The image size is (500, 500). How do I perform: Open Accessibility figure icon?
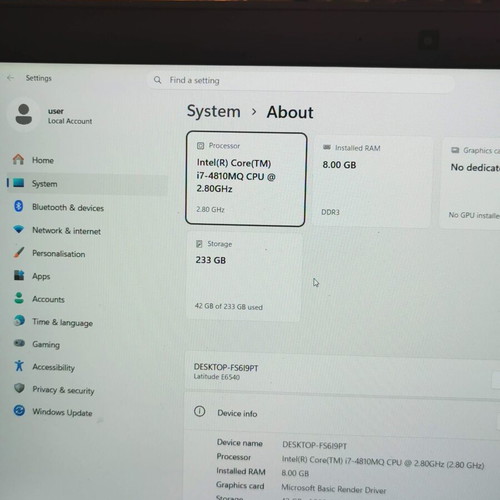[x=19, y=366]
